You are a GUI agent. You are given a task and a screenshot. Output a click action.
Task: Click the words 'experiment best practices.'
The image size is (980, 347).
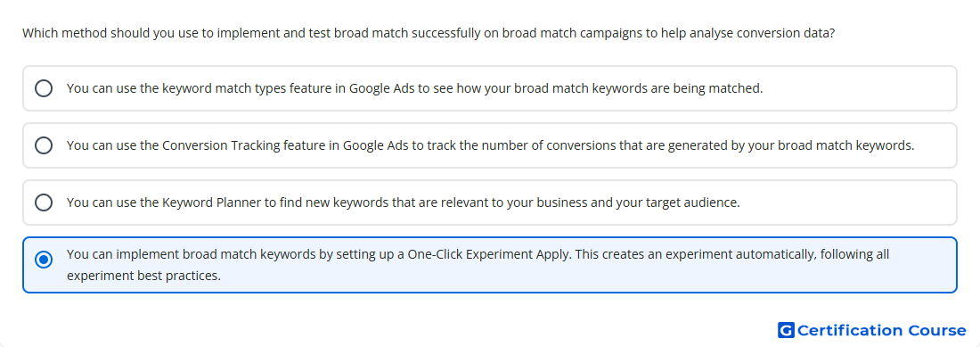tap(143, 275)
